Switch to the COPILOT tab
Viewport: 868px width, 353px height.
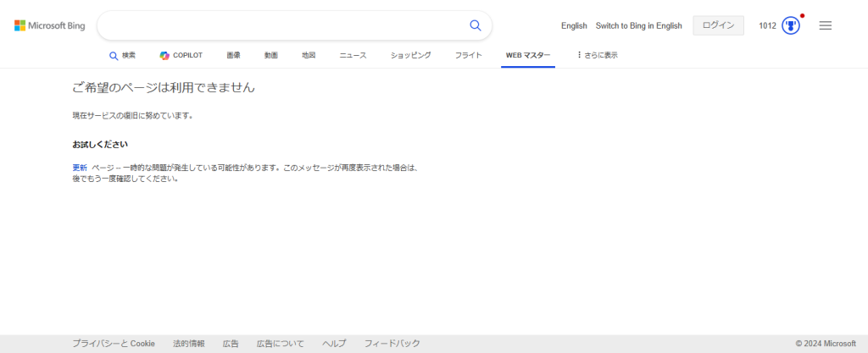(x=181, y=55)
